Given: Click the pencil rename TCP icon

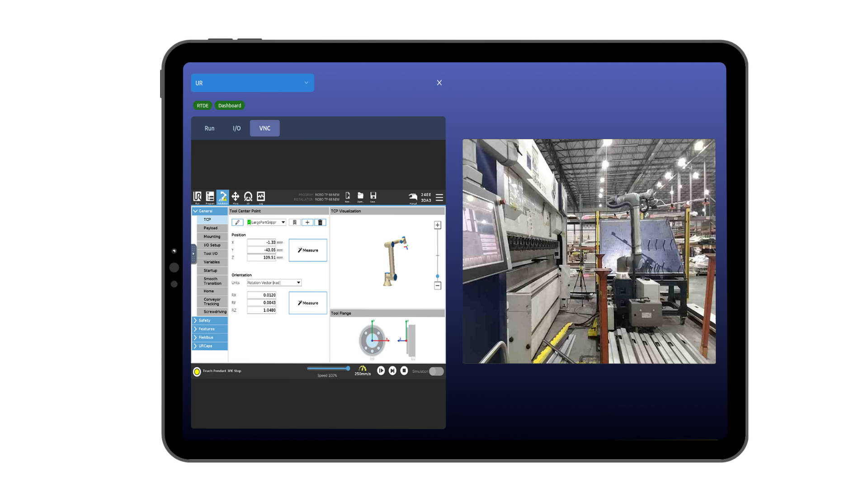Looking at the screenshot, I should [x=237, y=222].
